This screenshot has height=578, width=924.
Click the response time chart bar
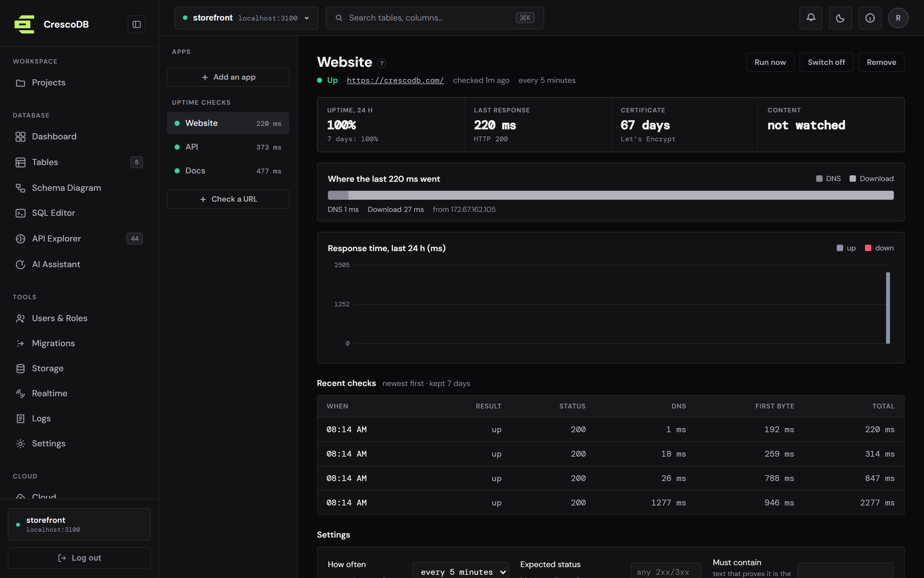(888, 308)
